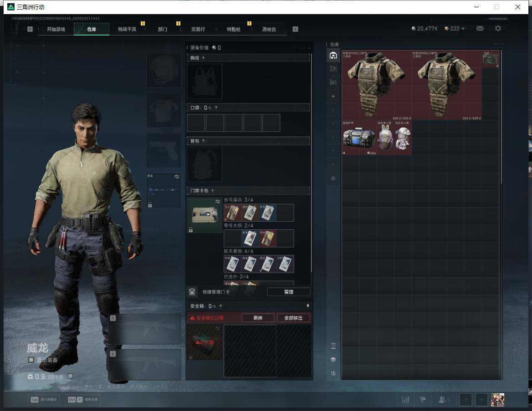Image resolution: width=532 pixels, height=411 pixels.
Task: Select the gold 零号大坝 keycard
Action: point(267,238)
